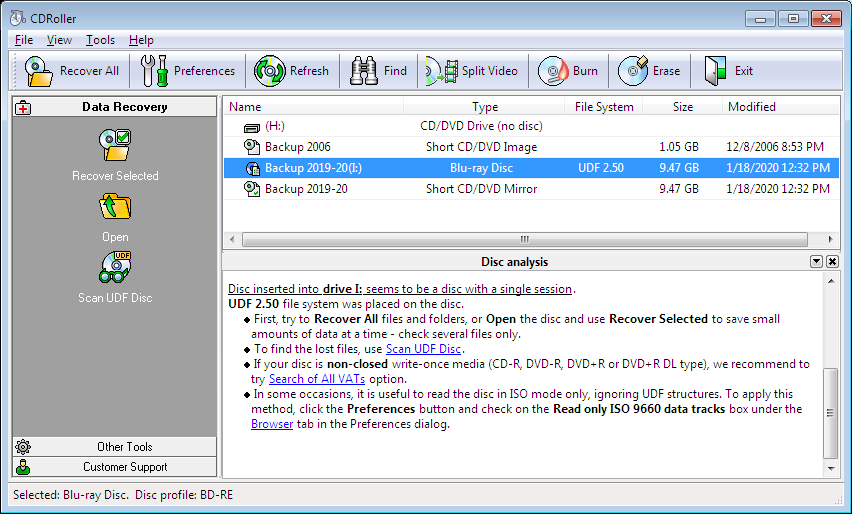The width and height of the screenshot is (852, 514).
Task: Click the Other Tools gear icon
Action: [x=23, y=447]
